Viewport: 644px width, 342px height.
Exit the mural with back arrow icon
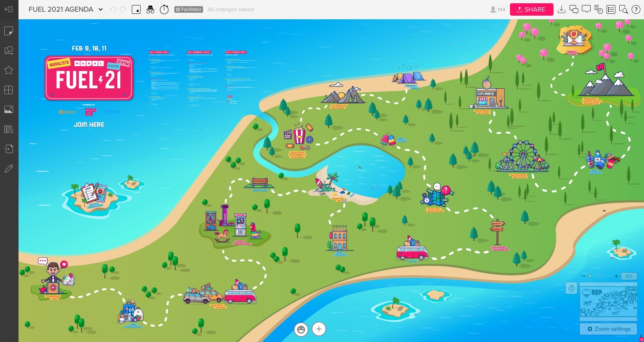9,9
